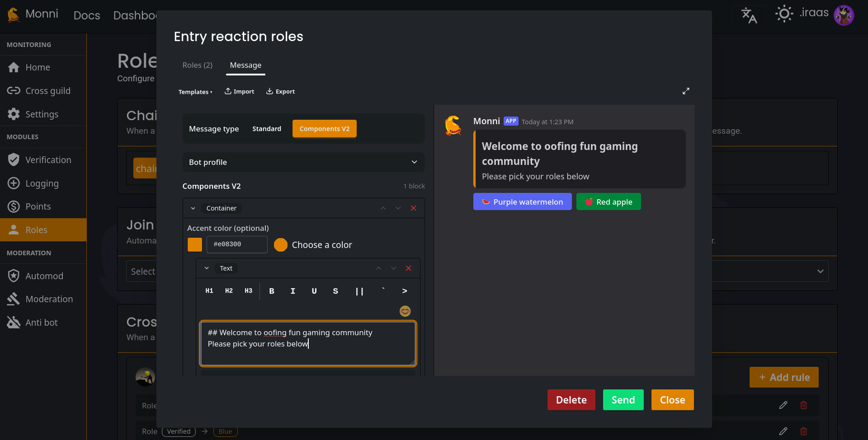
Task: Remove the Container block with red X
Action: pyautogui.click(x=413, y=208)
